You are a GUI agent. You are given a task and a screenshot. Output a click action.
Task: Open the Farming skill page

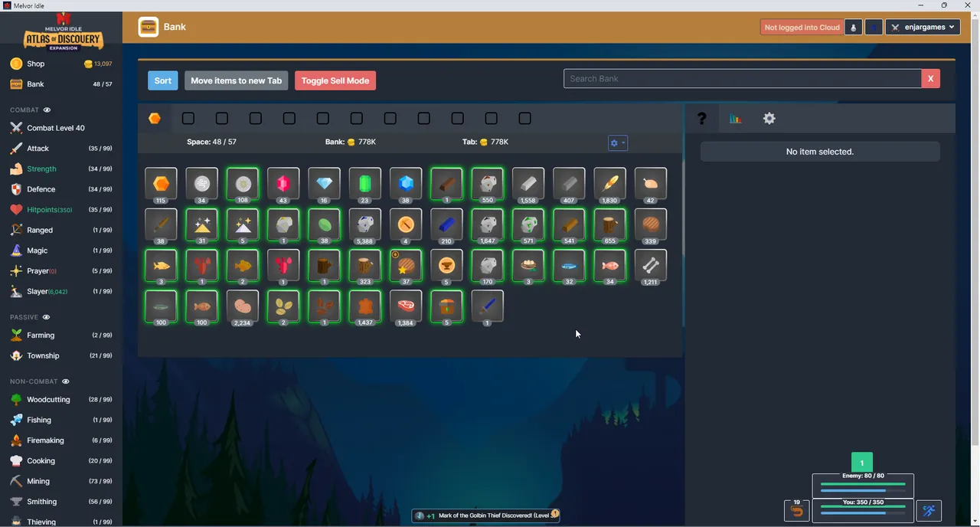[61, 335]
